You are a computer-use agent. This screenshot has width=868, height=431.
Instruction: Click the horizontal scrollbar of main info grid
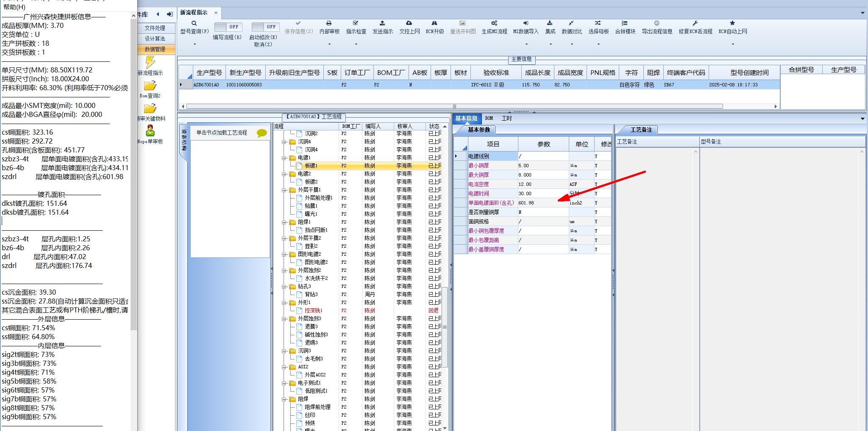click(454, 106)
